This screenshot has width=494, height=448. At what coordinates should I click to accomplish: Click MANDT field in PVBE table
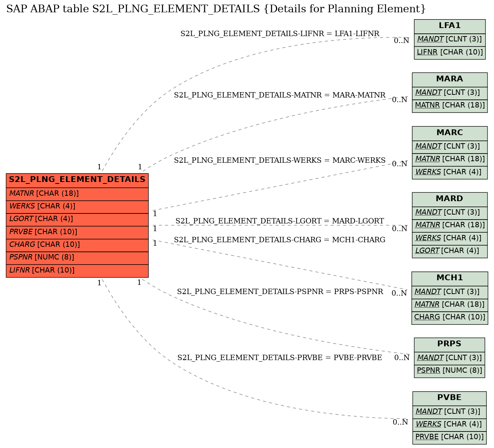[x=449, y=412]
